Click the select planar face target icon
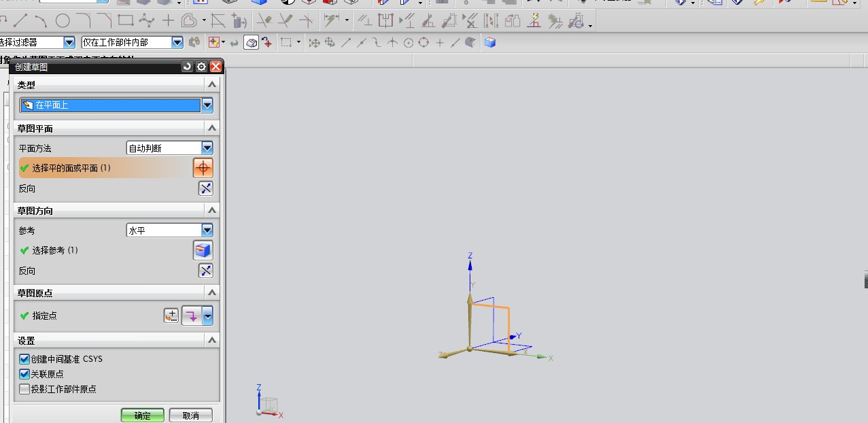868x423 pixels. pos(203,168)
